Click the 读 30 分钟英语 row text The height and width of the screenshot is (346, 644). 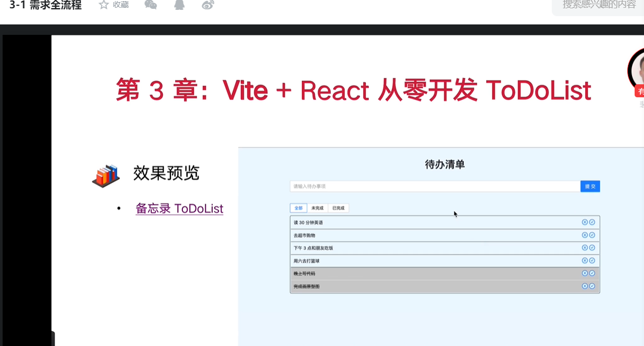click(x=308, y=223)
